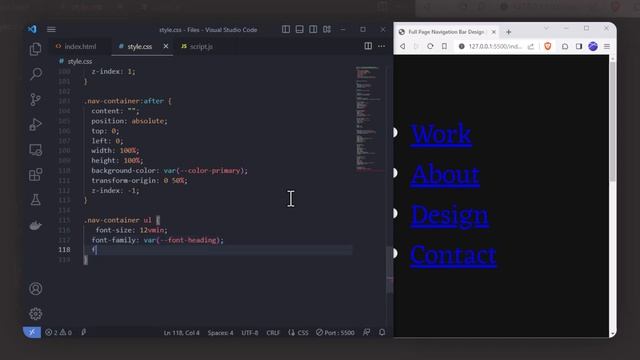Click Ln 118, Col 4 position indicator
The width and height of the screenshot is (640, 360).
(x=182, y=333)
